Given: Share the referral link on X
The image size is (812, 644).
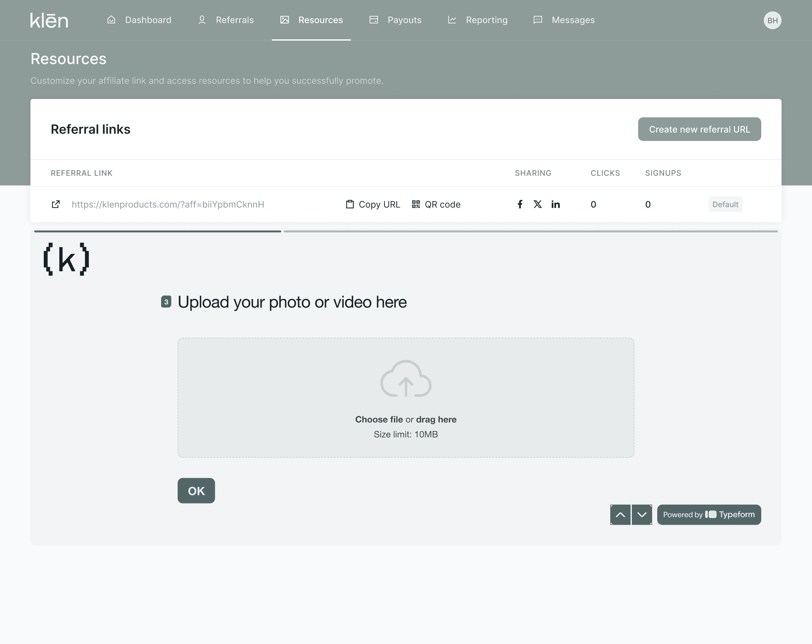Looking at the screenshot, I should 538,204.
